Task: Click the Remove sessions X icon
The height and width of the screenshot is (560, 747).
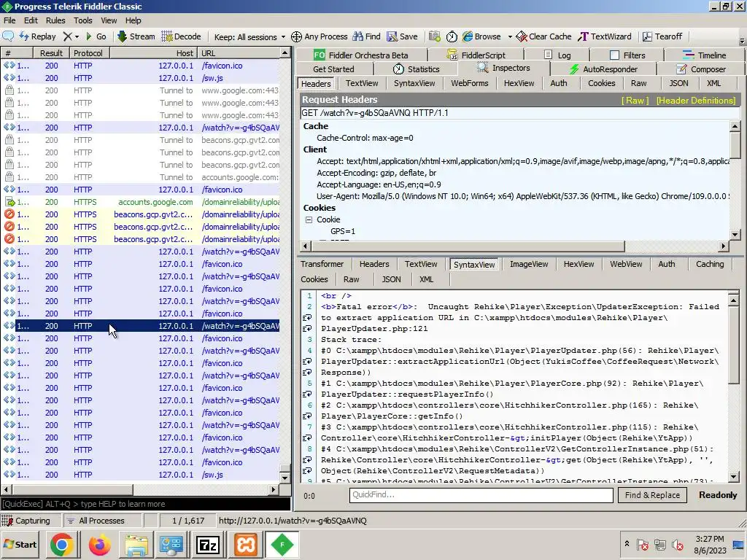Action: pyautogui.click(x=68, y=36)
